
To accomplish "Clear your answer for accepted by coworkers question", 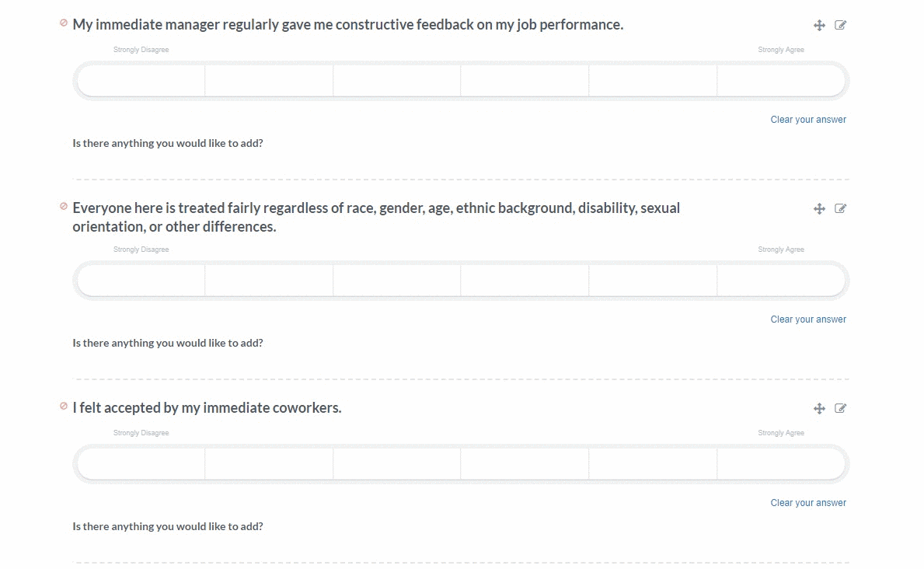I will (x=808, y=503).
